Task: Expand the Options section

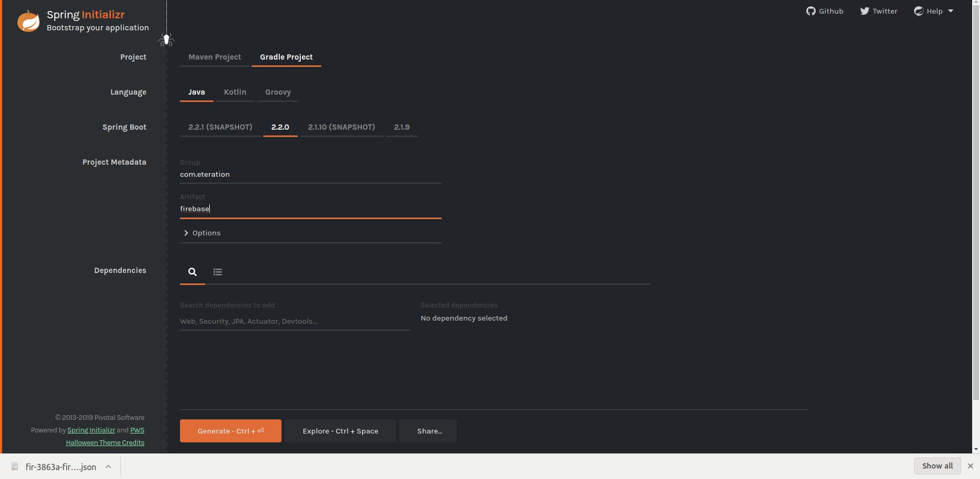Action: tap(311, 233)
